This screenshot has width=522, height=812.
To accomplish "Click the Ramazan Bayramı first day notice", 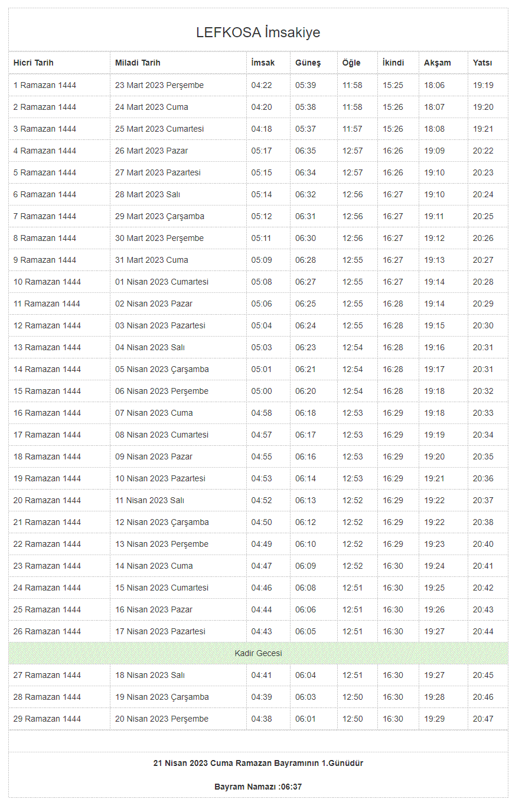I will [258, 763].
